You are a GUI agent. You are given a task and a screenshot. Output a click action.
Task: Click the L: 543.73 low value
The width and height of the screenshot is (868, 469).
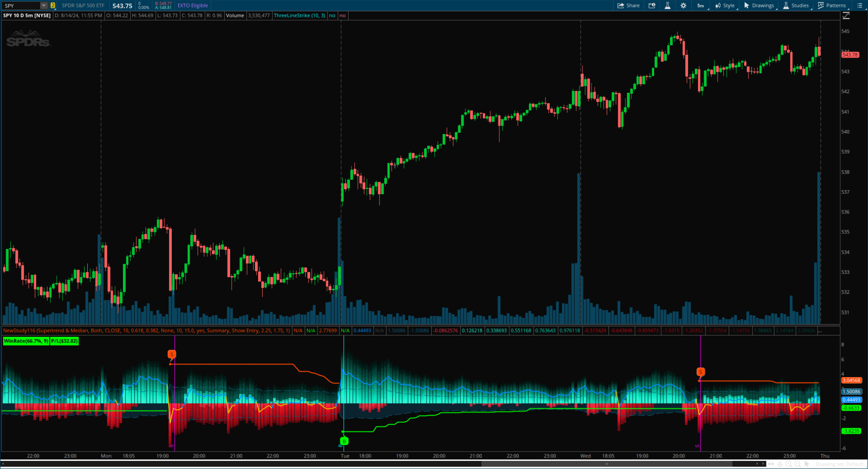pyautogui.click(x=167, y=16)
